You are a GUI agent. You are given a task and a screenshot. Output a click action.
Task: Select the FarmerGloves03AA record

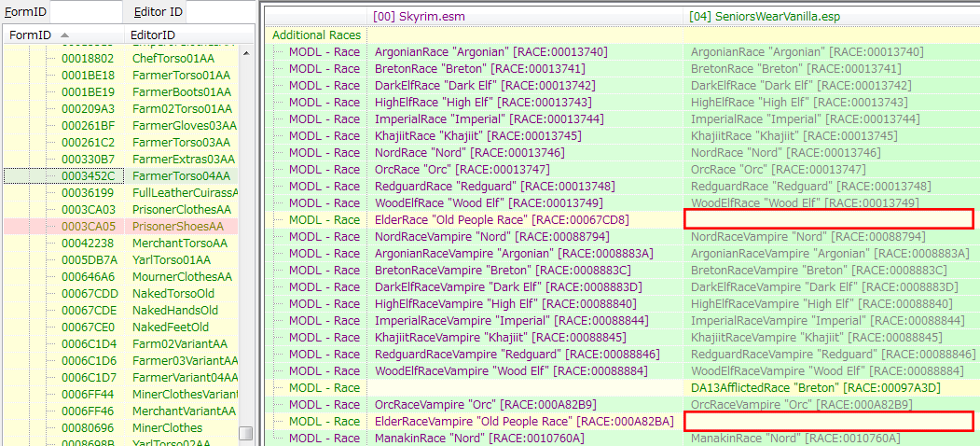[x=185, y=126]
